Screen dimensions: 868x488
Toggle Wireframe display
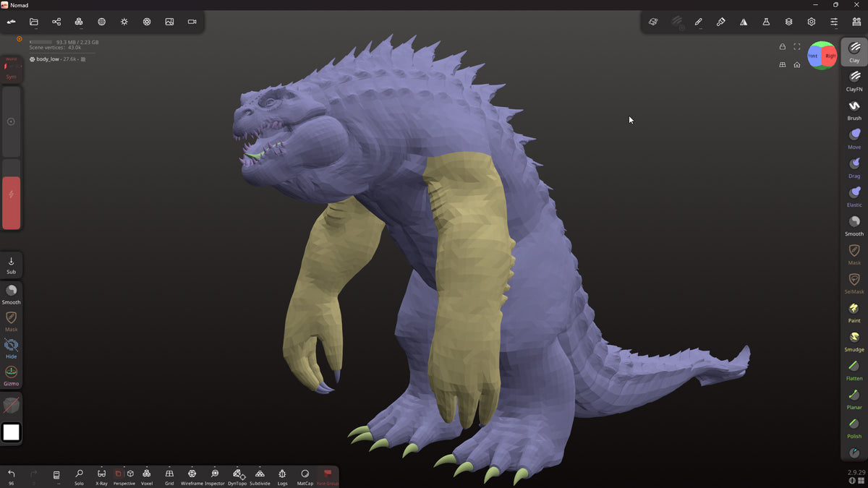(x=192, y=476)
